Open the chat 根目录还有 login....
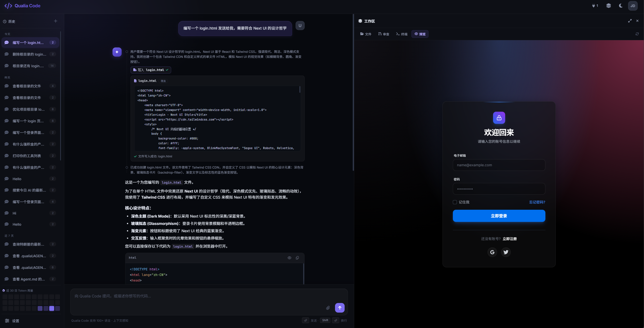Viewport: 644px width, 328px height. 30,66
